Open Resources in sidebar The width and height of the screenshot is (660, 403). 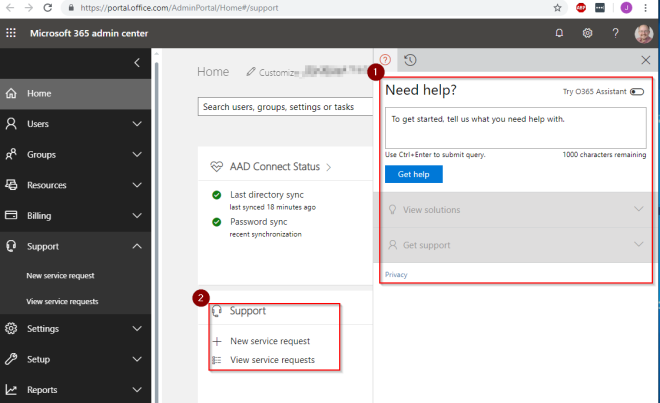[x=75, y=185]
